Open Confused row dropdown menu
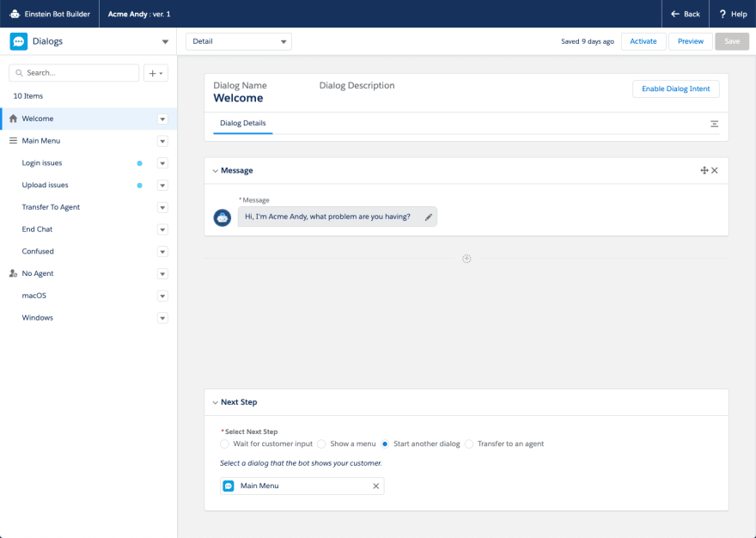Image resolution: width=756 pixels, height=538 pixels. pos(162,252)
